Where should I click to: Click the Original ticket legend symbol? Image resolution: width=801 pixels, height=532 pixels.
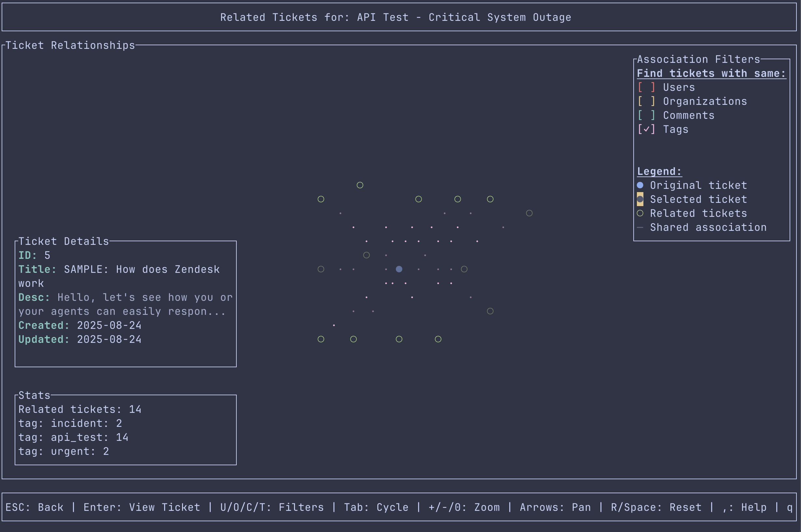[640, 185]
